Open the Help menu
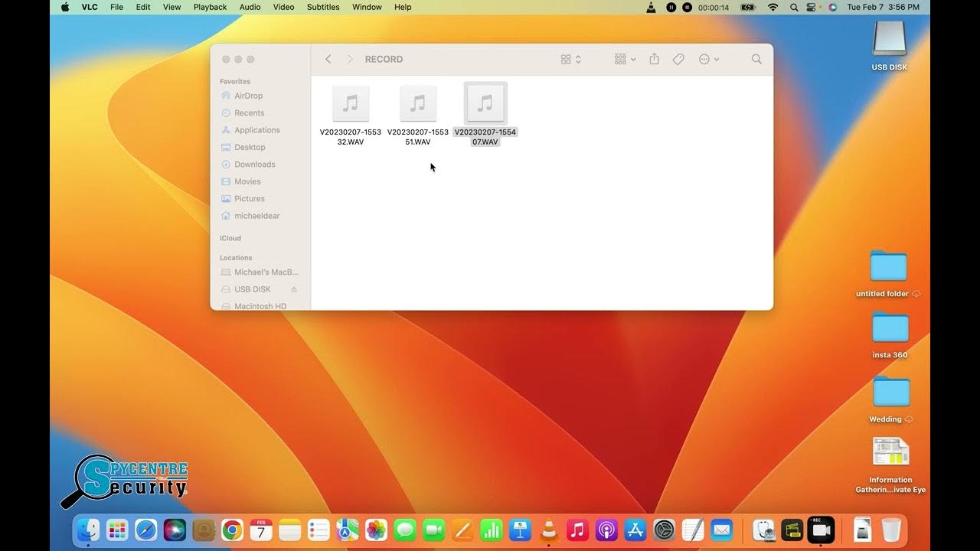The height and width of the screenshot is (551, 980). [403, 7]
